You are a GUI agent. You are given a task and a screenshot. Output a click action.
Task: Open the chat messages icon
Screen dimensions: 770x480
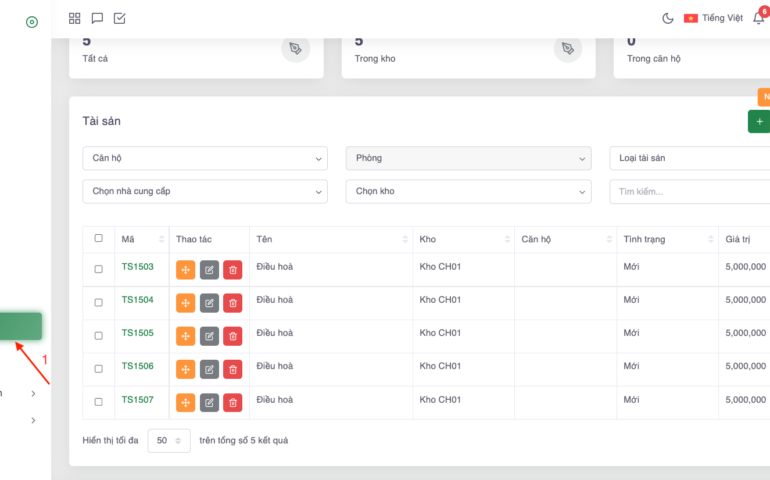click(x=97, y=18)
